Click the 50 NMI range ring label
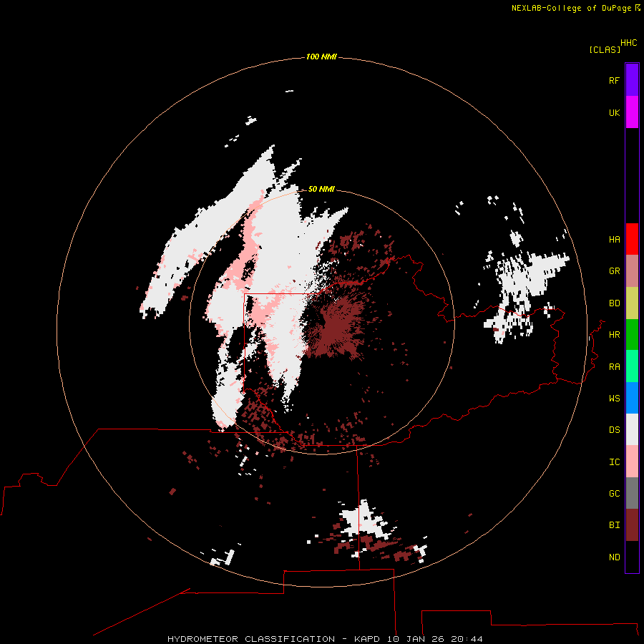The height and width of the screenshot is (644, 644). pos(321,189)
